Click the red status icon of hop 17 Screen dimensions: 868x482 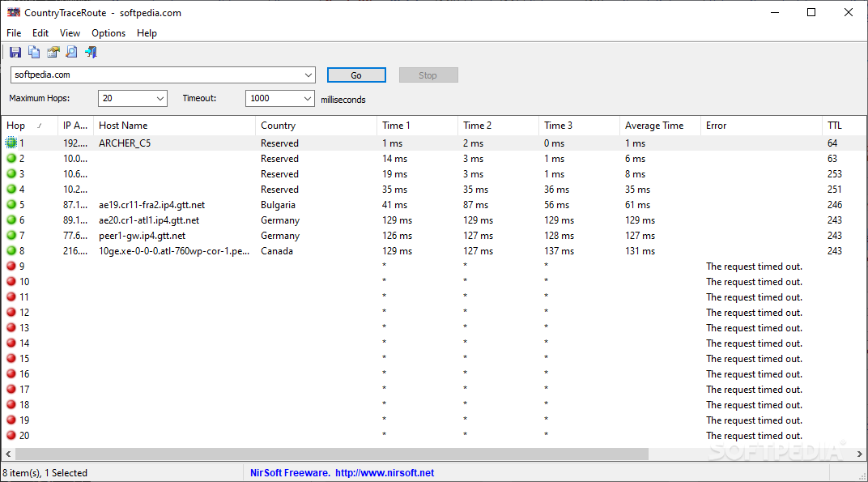[11, 389]
